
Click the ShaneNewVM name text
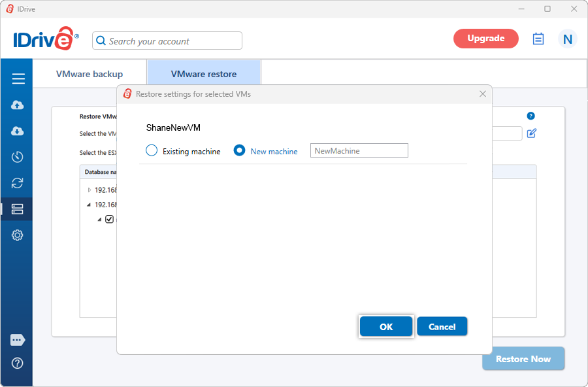tap(173, 127)
